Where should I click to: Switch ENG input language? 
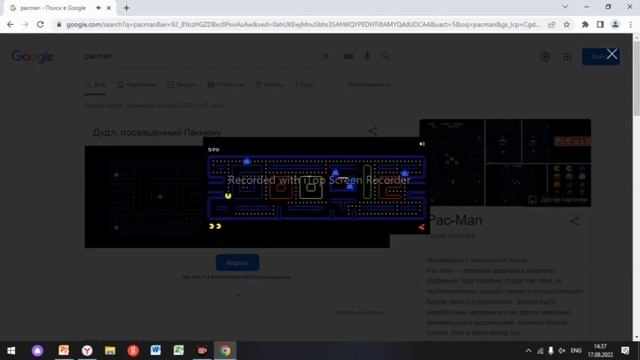576,351
